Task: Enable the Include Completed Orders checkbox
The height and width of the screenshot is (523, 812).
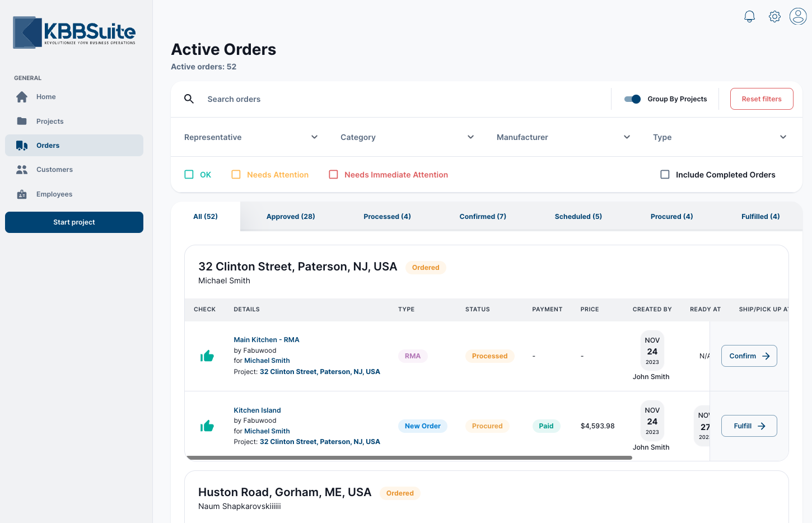Action: point(665,175)
